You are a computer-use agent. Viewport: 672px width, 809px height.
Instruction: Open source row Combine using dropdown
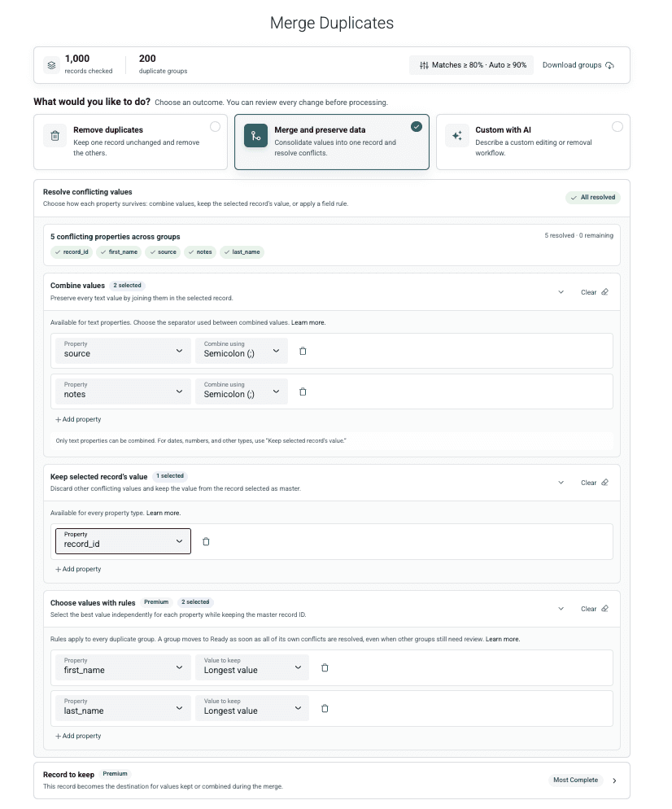[242, 351]
